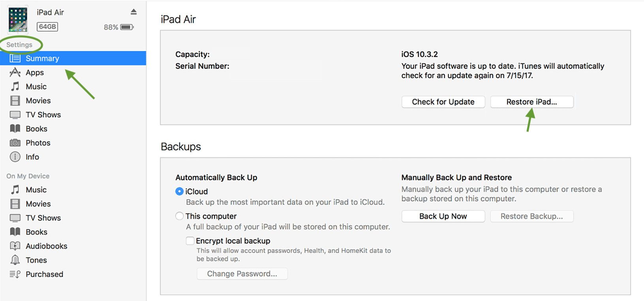Show Music label on My Device
644x301 pixels.
[36, 190]
